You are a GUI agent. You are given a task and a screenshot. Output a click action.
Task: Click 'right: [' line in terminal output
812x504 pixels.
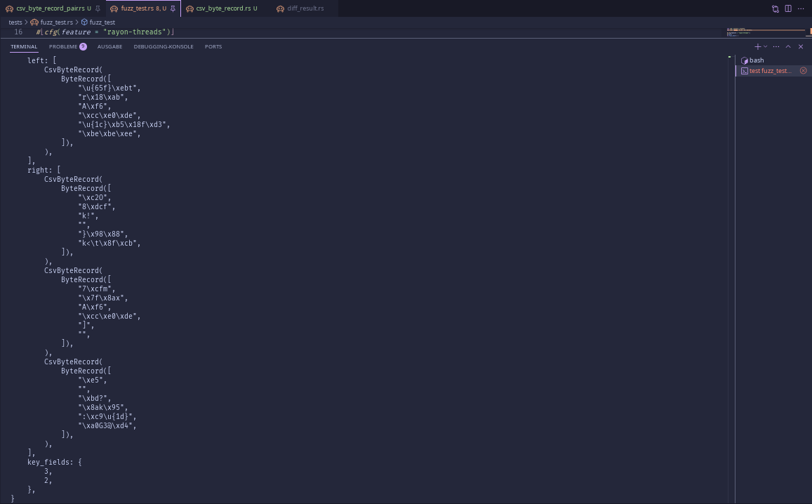44,170
